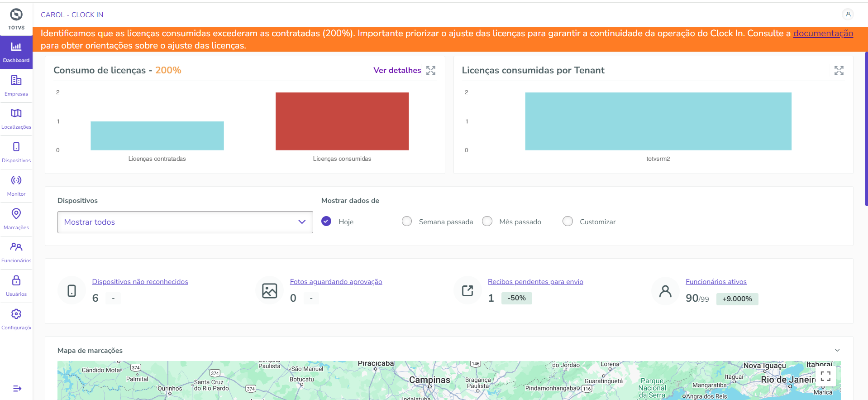The height and width of the screenshot is (400, 868).
Task: Click Campinas on the map
Action: [429, 380]
